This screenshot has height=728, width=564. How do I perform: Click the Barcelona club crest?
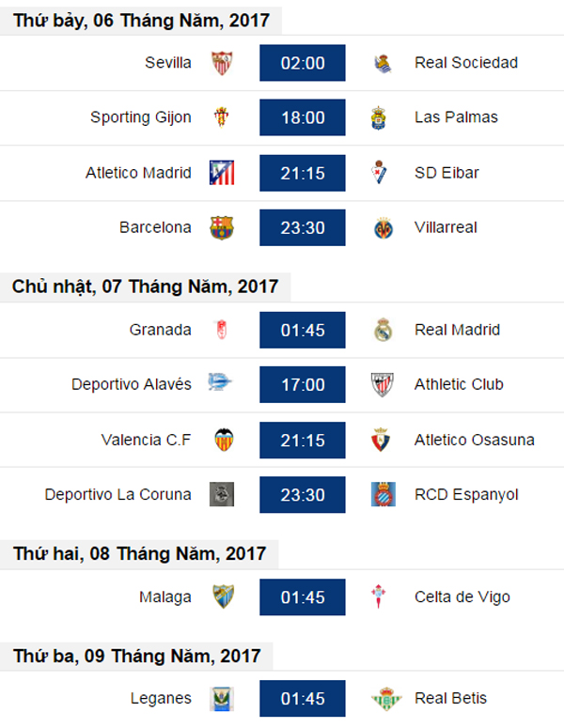[x=222, y=227]
